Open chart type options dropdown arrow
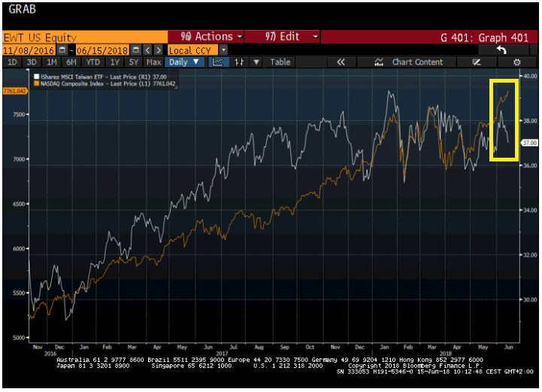 (256, 62)
